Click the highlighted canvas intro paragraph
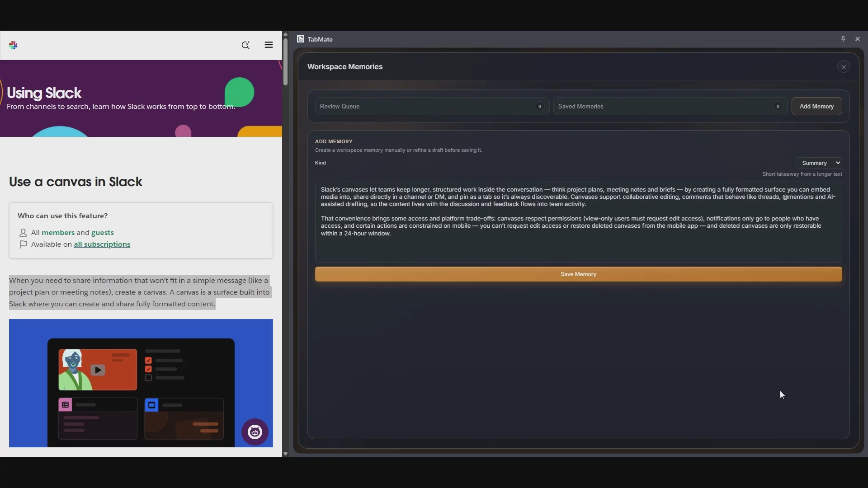Image resolution: width=868 pixels, height=488 pixels. coord(140,292)
